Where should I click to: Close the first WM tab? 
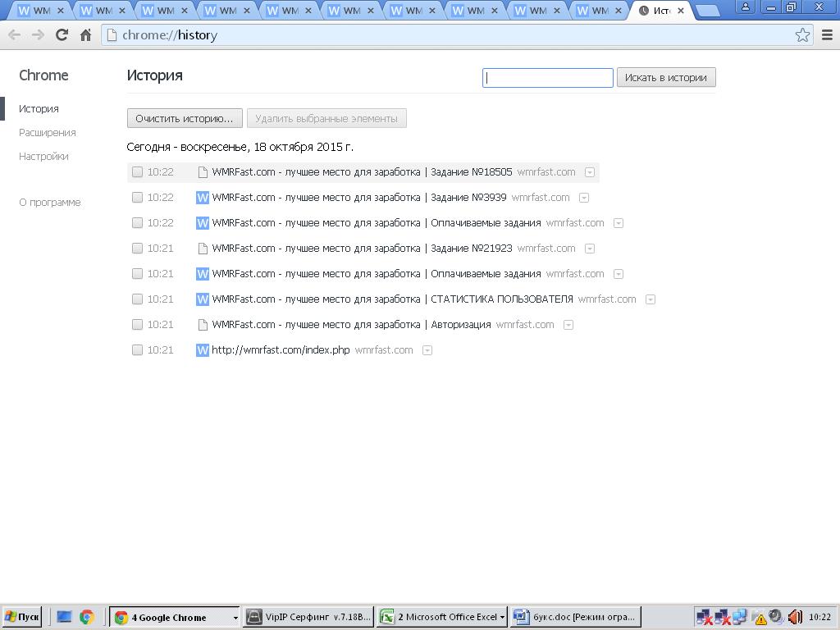pos(60,10)
